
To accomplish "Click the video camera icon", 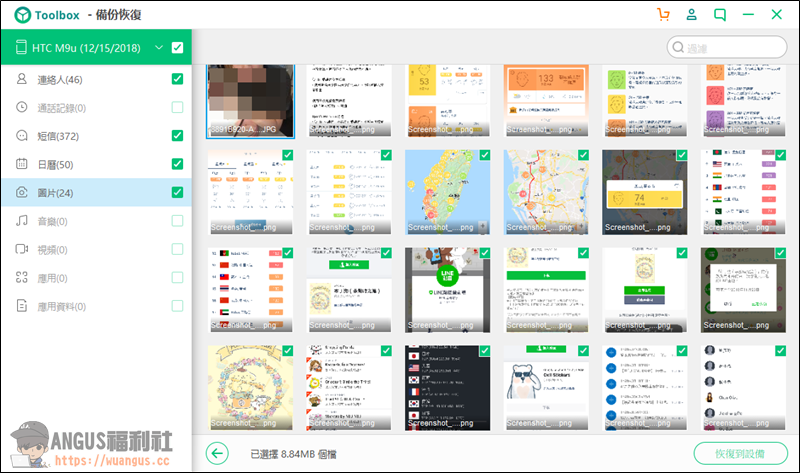I will point(21,249).
